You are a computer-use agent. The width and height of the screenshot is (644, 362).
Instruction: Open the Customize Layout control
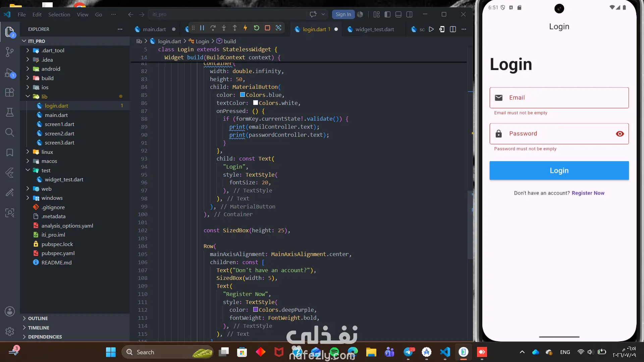[377, 14]
